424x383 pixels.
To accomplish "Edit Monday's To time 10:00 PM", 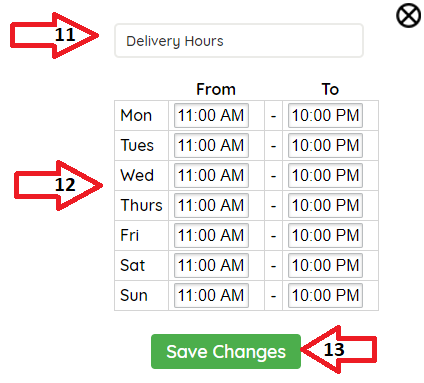I will pos(325,115).
